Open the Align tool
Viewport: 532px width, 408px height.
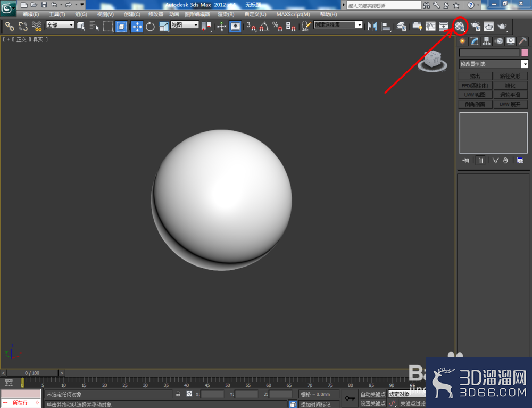(386, 26)
